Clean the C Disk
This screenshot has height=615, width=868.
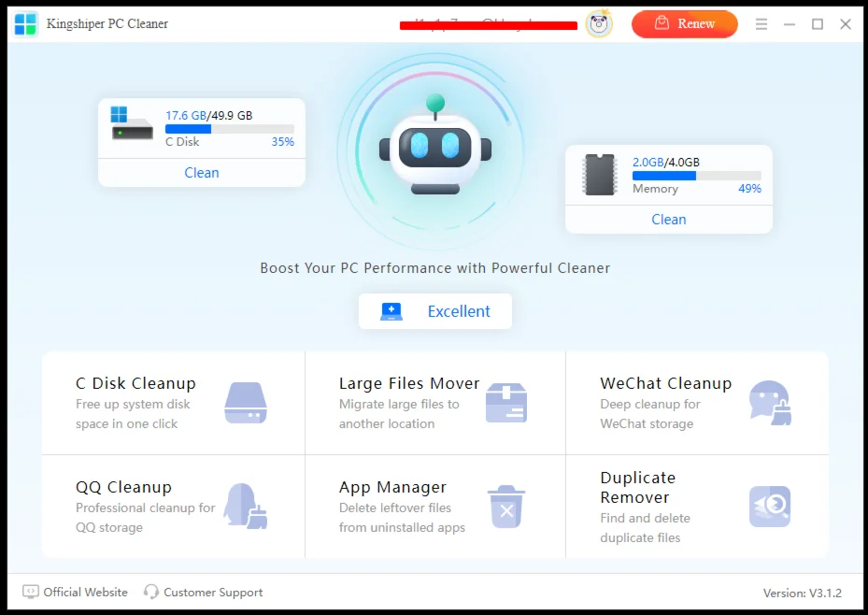point(202,173)
